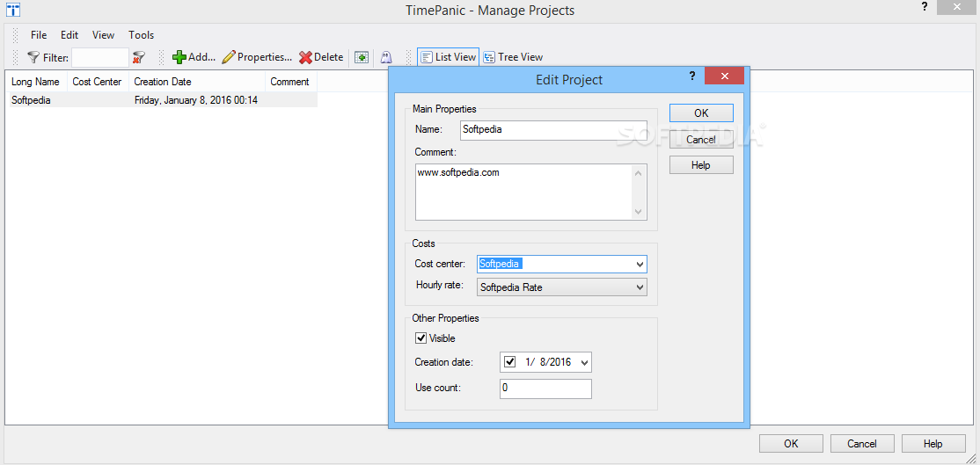Open the Tools menu

tap(142, 35)
